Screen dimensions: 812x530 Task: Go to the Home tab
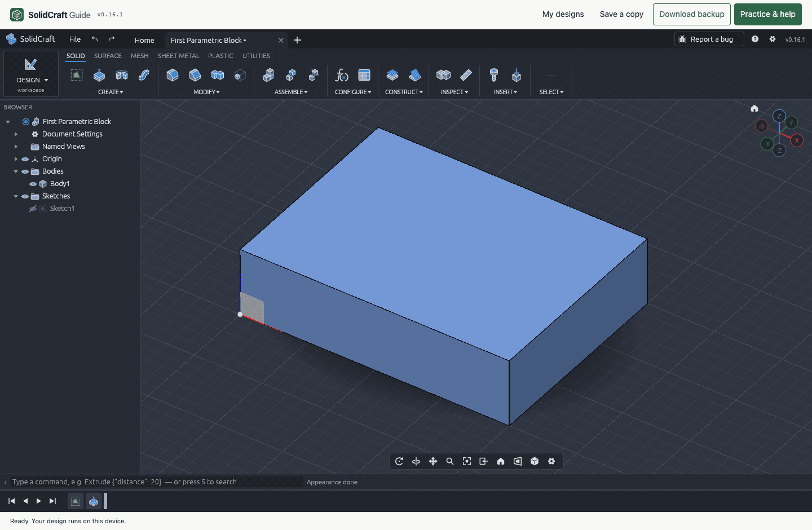click(144, 40)
